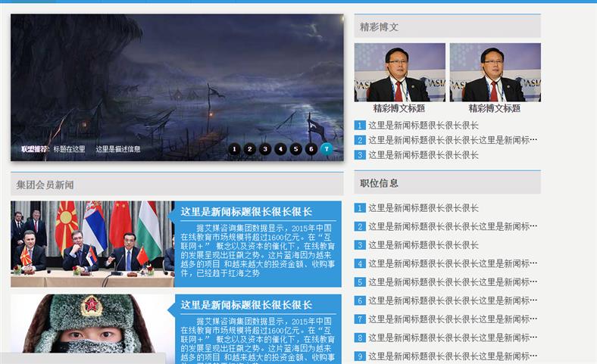Open second blog thumbnail under 精彩博文
This screenshot has width=597, height=364.
[495, 72]
